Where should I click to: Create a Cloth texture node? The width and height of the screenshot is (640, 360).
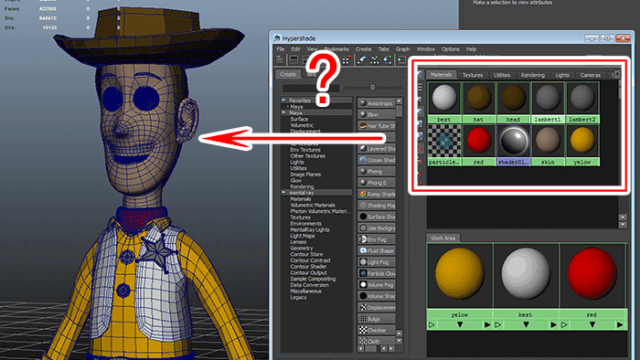click(376, 341)
